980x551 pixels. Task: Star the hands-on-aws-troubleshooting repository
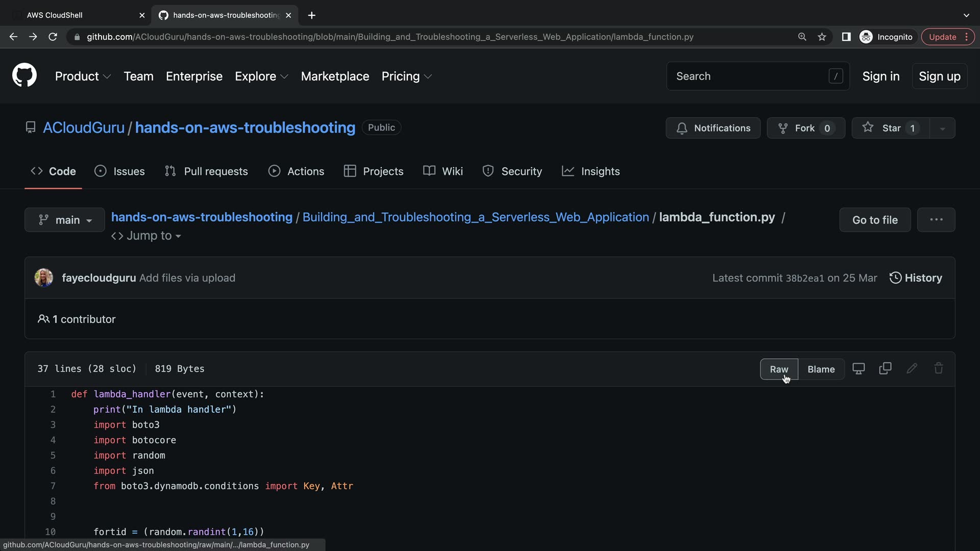click(890, 128)
